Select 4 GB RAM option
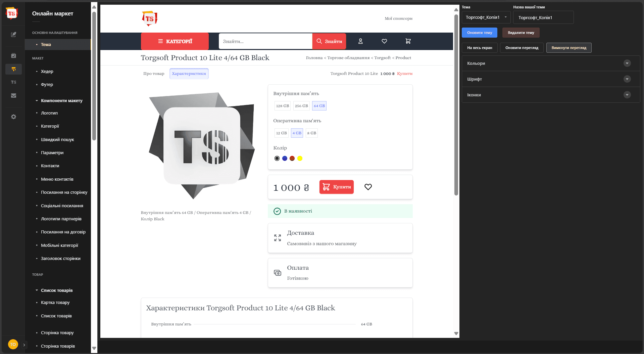 (x=297, y=133)
